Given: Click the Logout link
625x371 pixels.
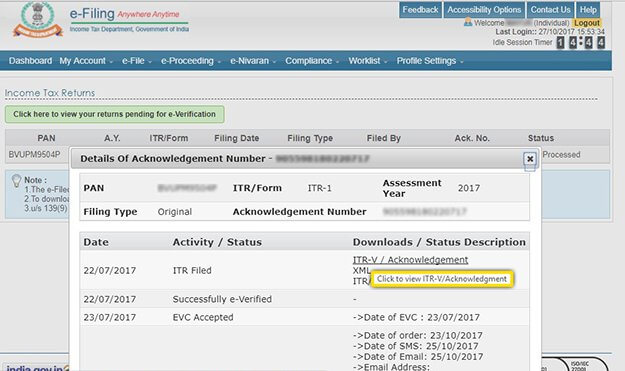Looking at the screenshot, I should click(587, 23).
